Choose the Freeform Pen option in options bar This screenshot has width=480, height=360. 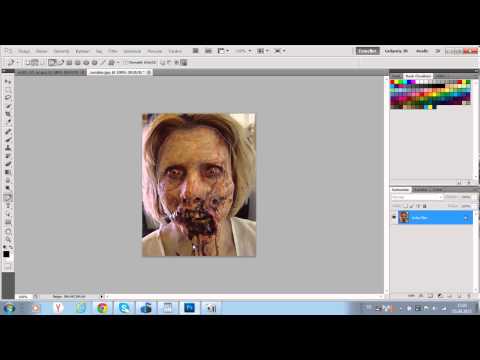point(61,62)
